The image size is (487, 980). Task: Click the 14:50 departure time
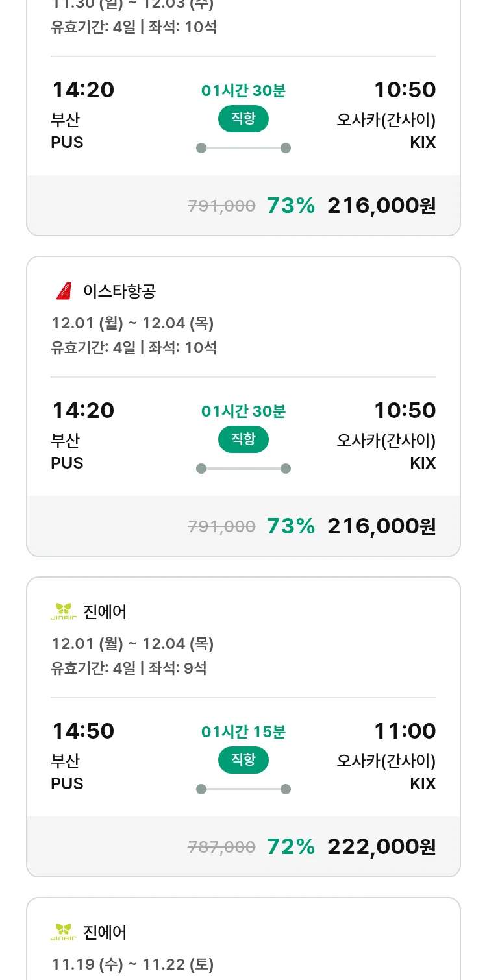[83, 731]
